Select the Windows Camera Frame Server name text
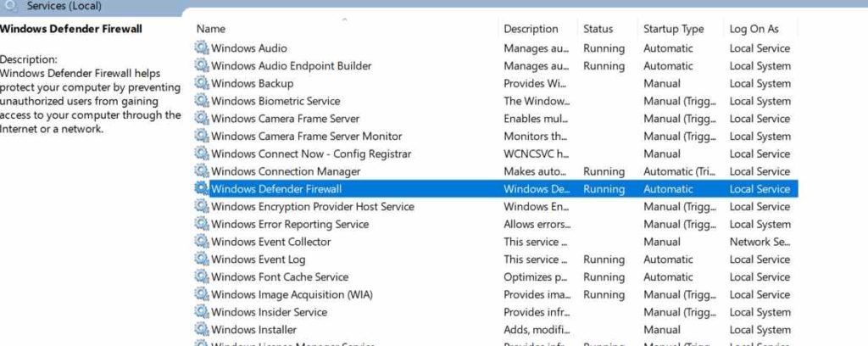The width and height of the screenshot is (868, 346). pos(286,119)
